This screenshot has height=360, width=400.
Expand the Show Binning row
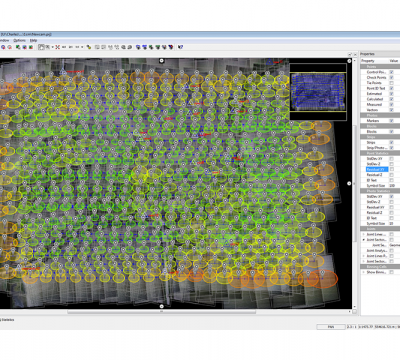click(364, 272)
